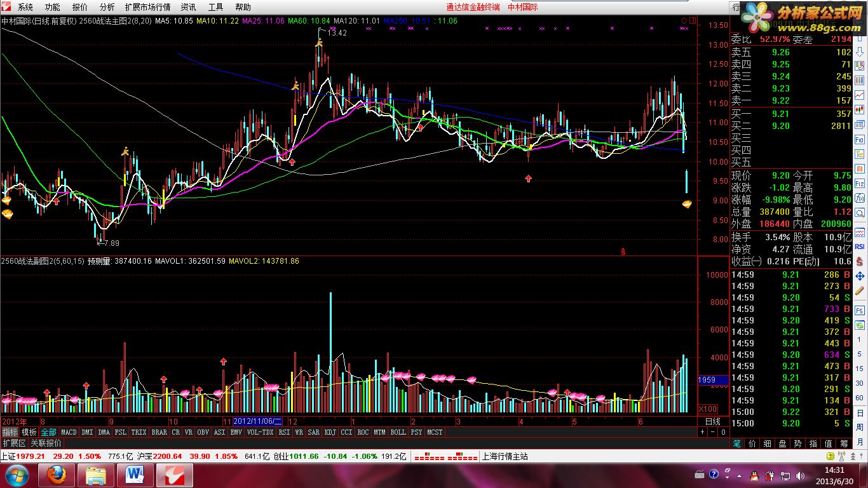The width and height of the screenshot is (868, 488).
Task: Select the 笔 tab under trade list
Action: pyautogui.click(x=736, y=444)
